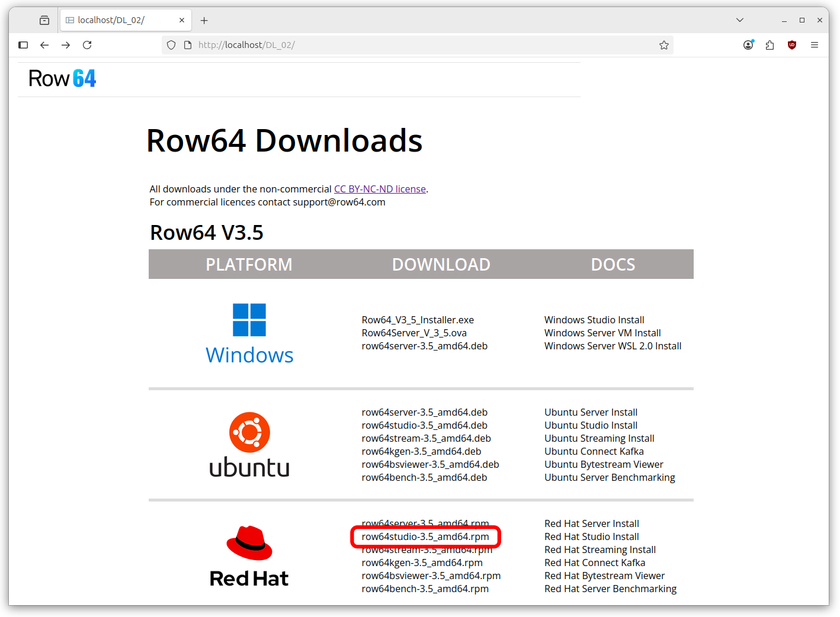This screenshot has height=617, width=840.
Task: Open the uBlock Origin shield icon
Action: click(792, 45)
